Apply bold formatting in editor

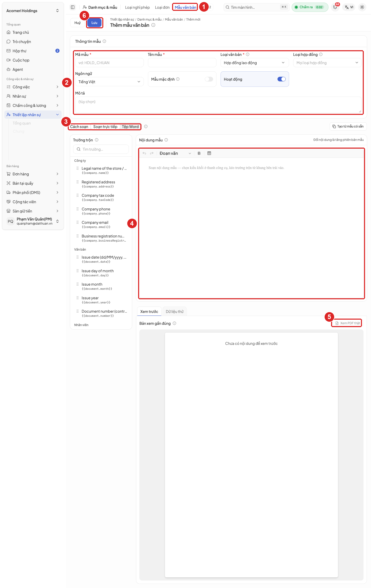199,153
